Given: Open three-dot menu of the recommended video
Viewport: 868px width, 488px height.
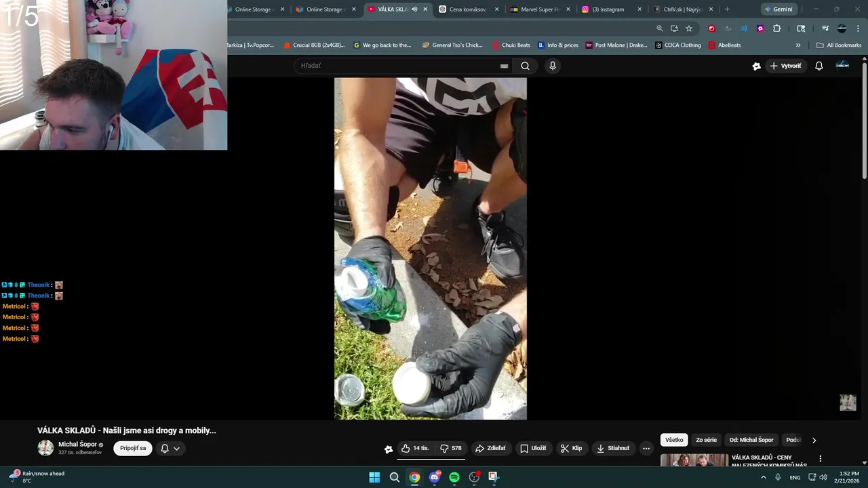Looking at the screenshot, I should click(820, 459).
